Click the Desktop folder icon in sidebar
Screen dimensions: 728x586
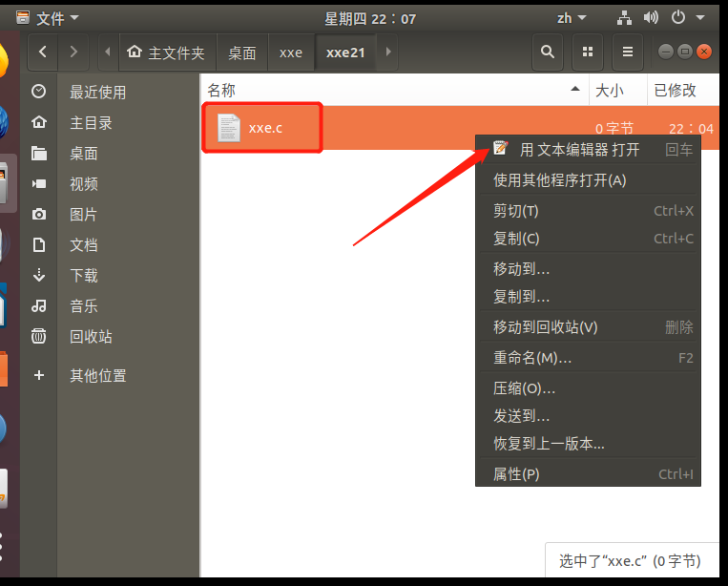(38, 153)
